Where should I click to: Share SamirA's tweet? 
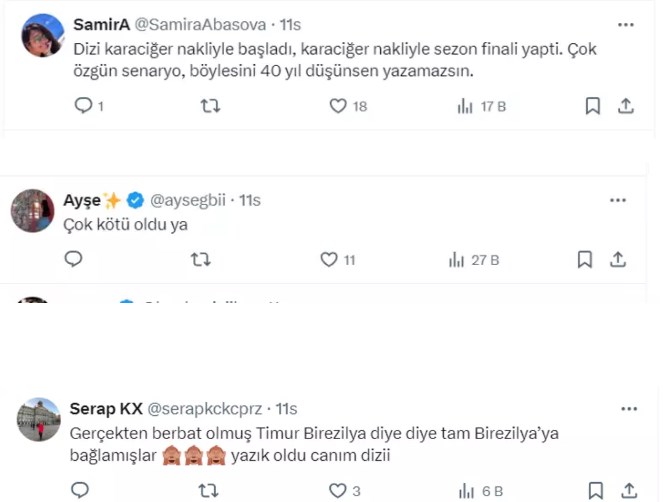[626, 105]
